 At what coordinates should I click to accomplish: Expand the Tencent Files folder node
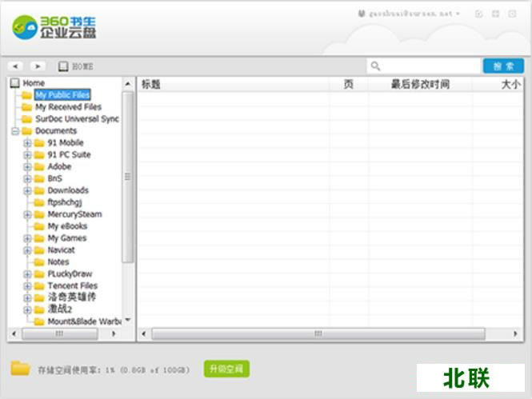coord(27,285)
